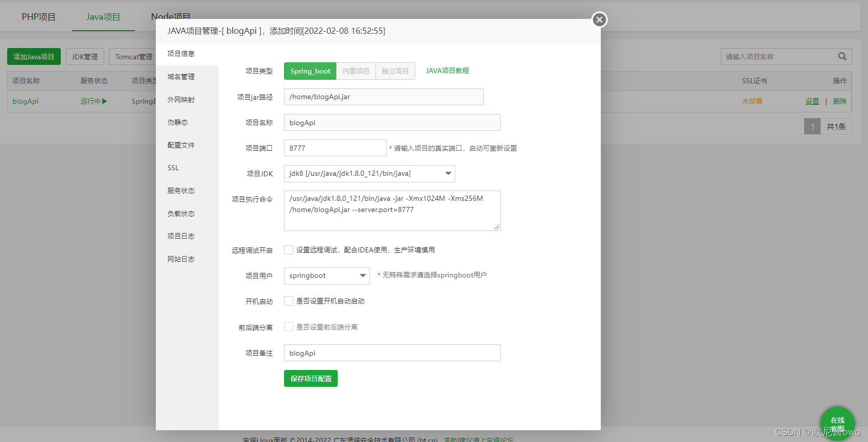Open 负载状态 in the dialog sidebar
The image size is (868, 442).
pyautogui.click(x=187, y=214)
